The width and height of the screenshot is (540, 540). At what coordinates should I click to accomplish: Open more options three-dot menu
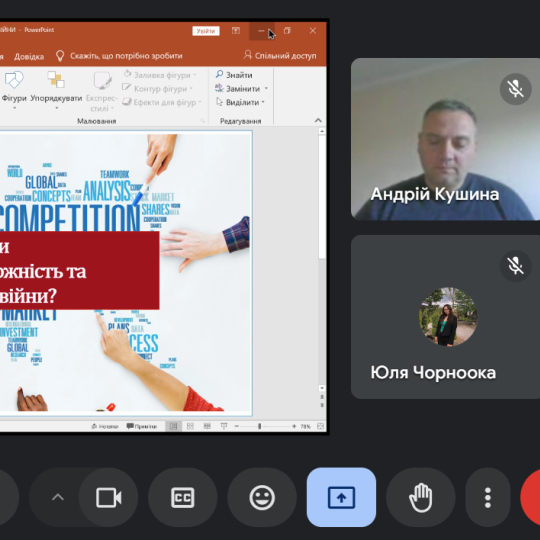[x=488, y=497]
